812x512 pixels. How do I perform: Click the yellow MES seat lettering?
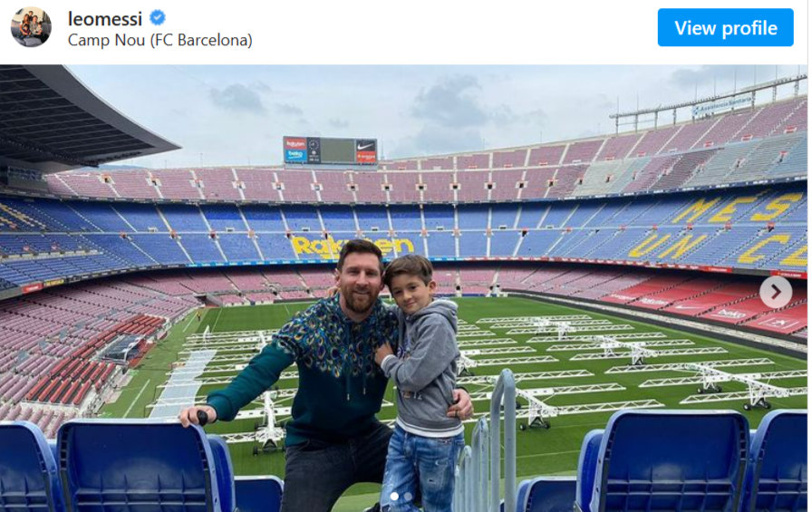tap(738, 208)
